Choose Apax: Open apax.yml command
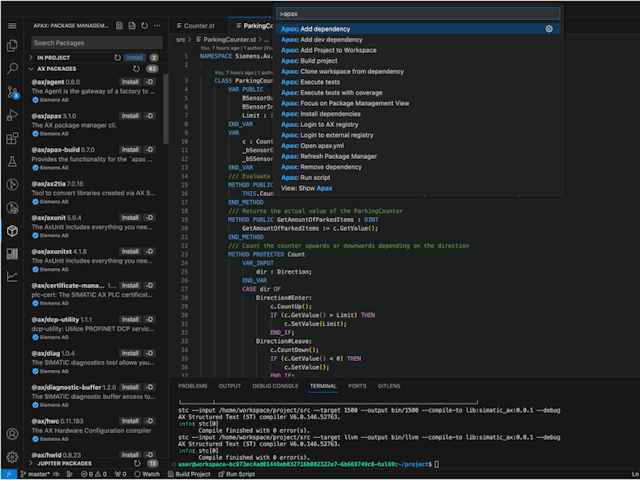640x480 pixels. click(418, 146)
